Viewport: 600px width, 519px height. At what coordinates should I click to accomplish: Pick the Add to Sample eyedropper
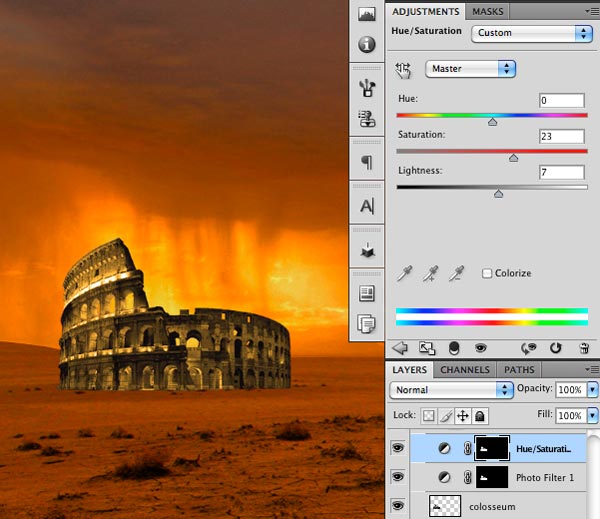click(x=430, y=273)
